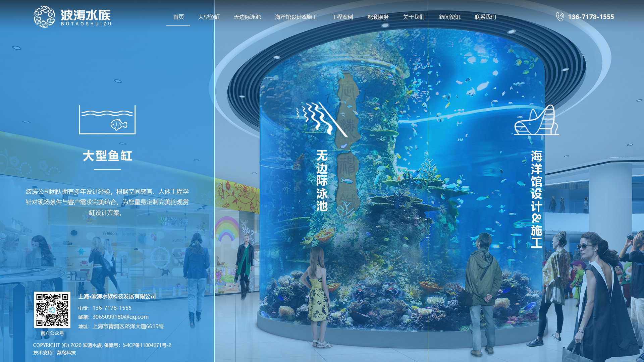Image resolution: width=644 pixels, height=362 pixels.
Task: Click the vertical 无边际泳池 title
Action: (x=322, y=181)
